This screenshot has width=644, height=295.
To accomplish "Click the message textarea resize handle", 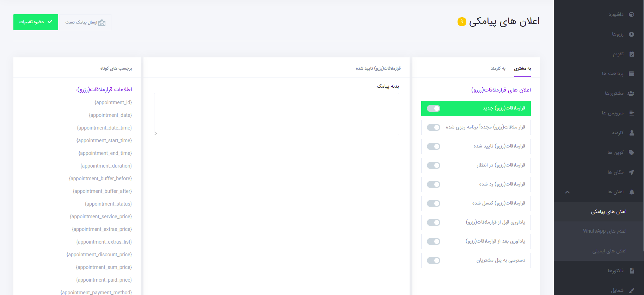I will coord(156,133).
